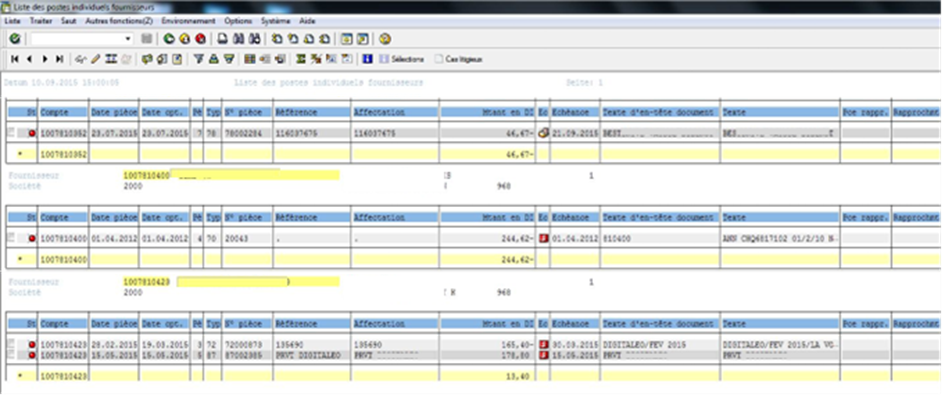Select the Echéance cell 21.09.2015
The width and height of the screenshot is (945, 398).
point(575,133)
